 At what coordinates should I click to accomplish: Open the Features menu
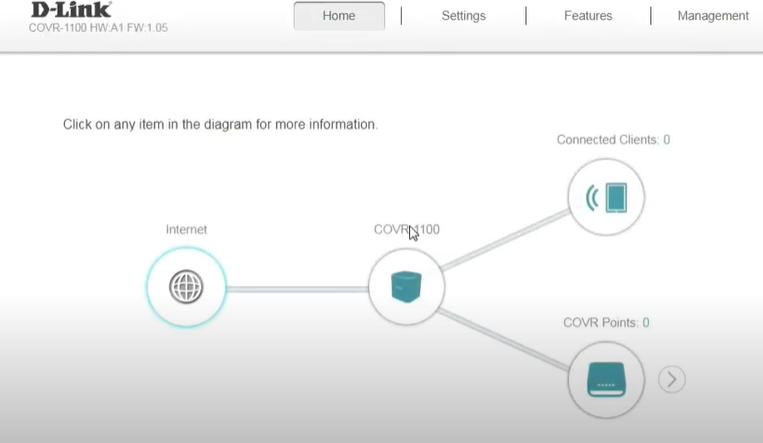point(588,16)
